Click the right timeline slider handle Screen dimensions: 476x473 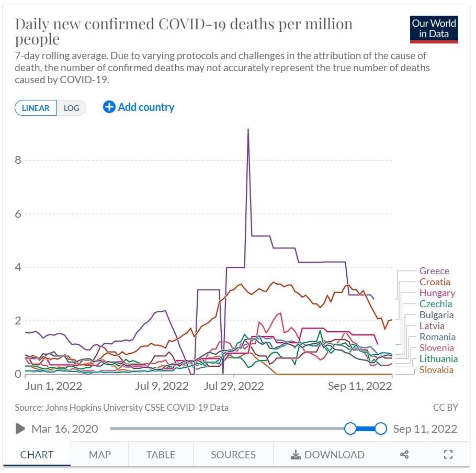381,429
